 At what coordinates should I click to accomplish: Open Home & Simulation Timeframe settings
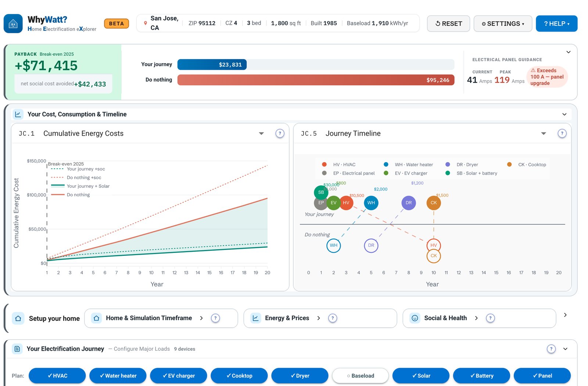tap(161, 318)
